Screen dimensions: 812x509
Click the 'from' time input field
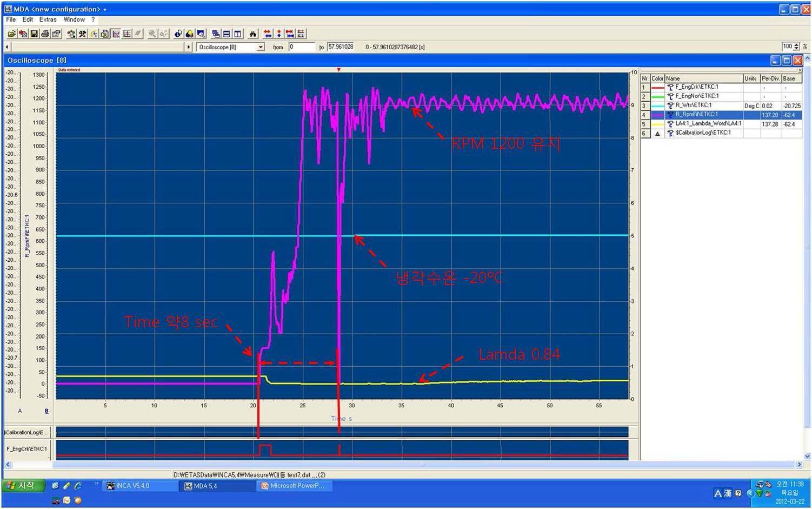[301, 47]
